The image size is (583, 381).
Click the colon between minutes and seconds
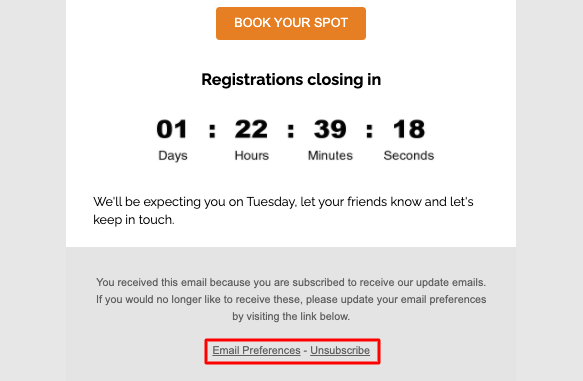(369, 131)
